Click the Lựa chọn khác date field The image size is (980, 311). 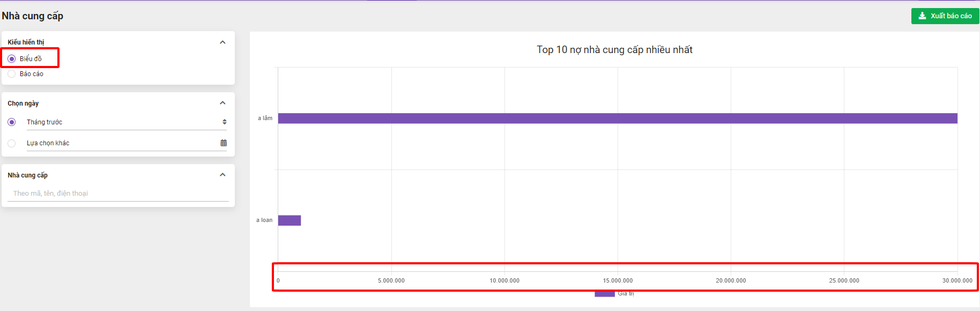click(127, 143)
